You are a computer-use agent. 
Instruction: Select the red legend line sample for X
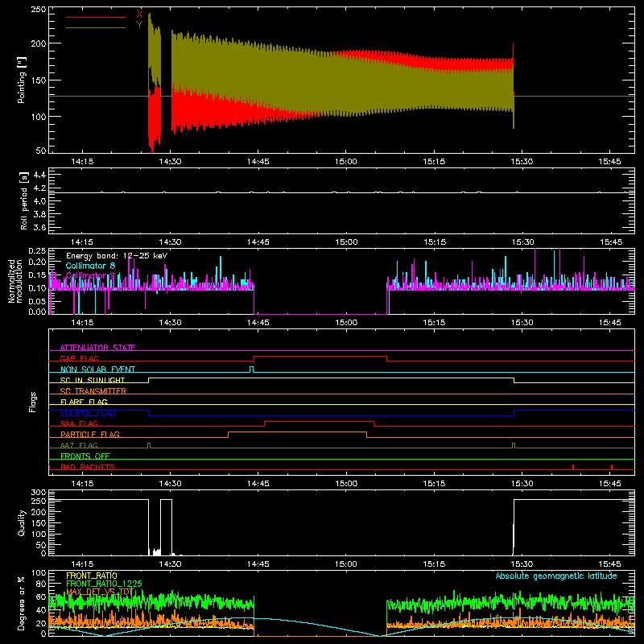point(96,17)
